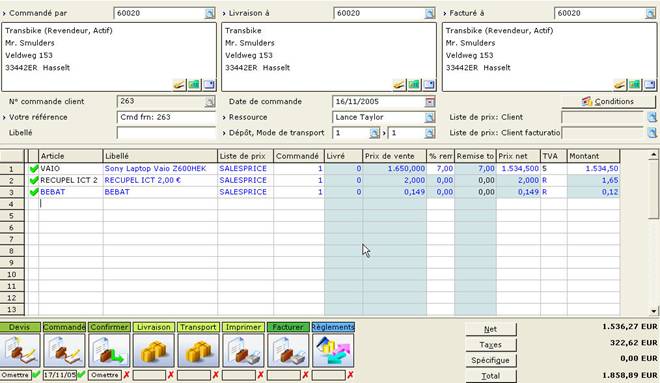Click green icon in Facturé à address box
660x383 pixels.
(x=635, y=85)
